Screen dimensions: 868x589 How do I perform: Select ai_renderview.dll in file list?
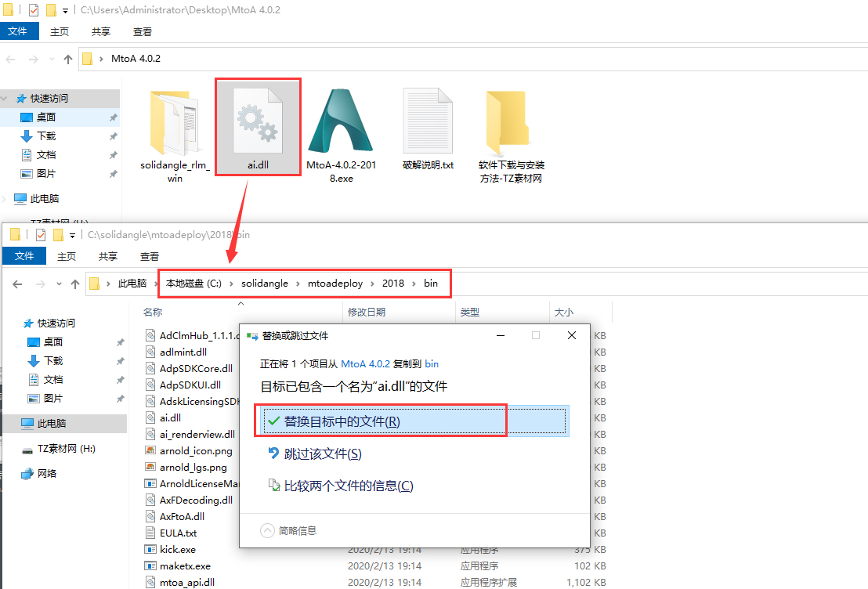pos(197,435)
